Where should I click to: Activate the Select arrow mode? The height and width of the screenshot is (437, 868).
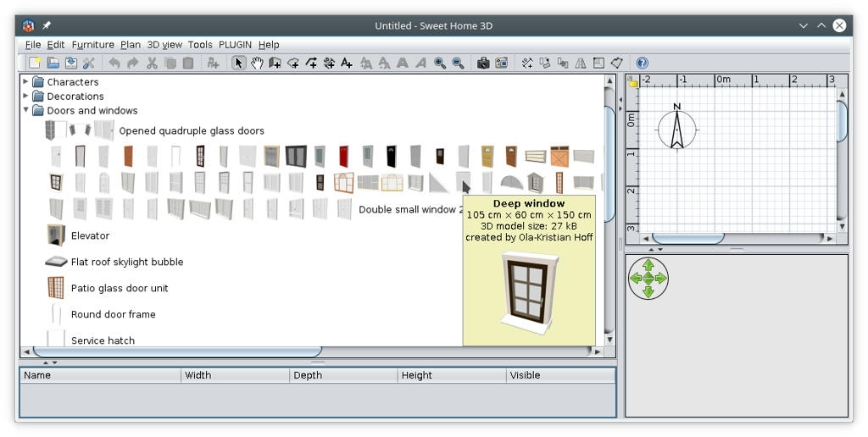click(x=238, y=63)
